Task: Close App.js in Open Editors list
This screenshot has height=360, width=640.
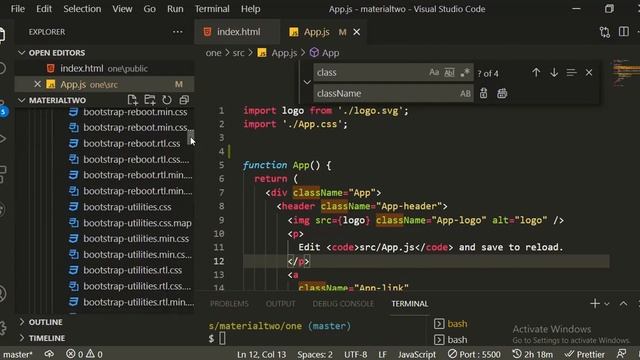Action: 37,84
